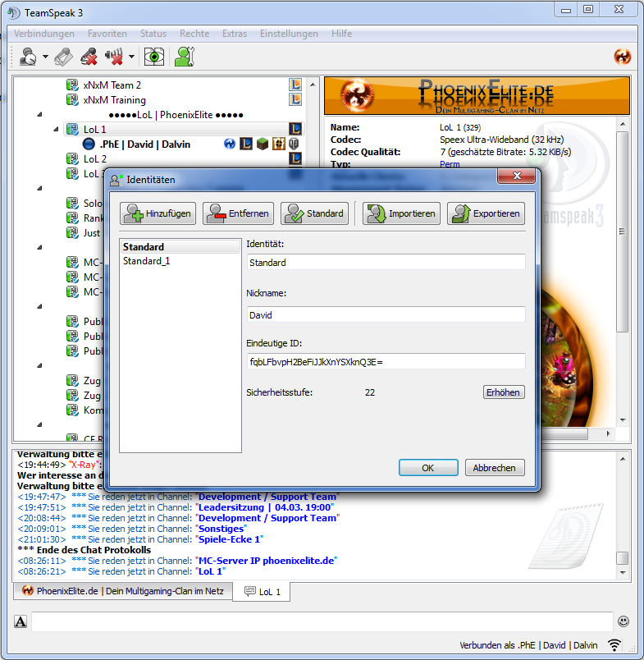Open the Extras menu
Screen dimensions: 644x660
(x=235, y=34)
